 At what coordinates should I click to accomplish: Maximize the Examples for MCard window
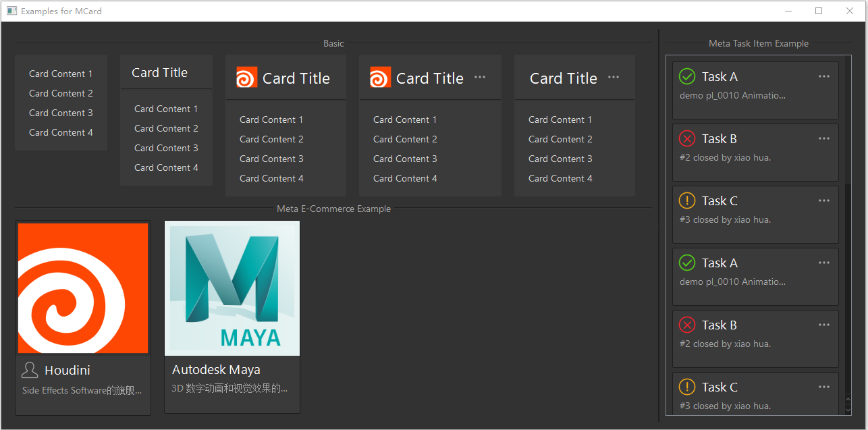819,11
